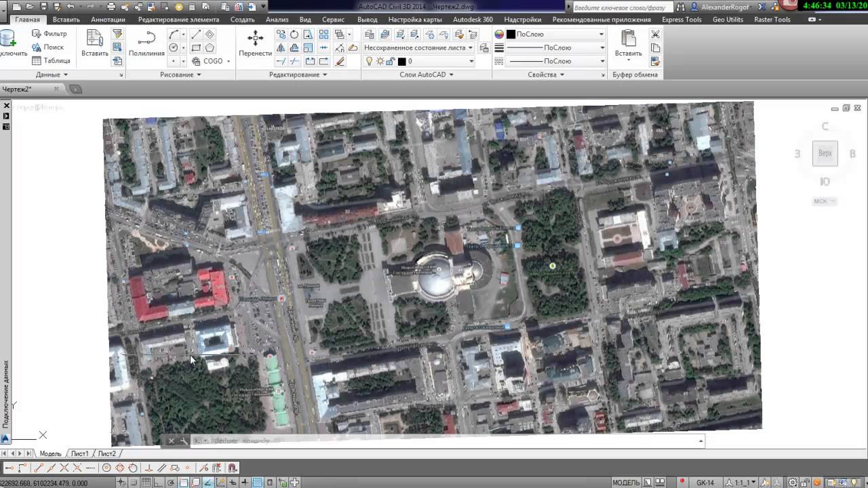The width and height of the screenshot is (868, 488).
Task: Select the Rotate tool in editing panel
Action: [294, 35]
